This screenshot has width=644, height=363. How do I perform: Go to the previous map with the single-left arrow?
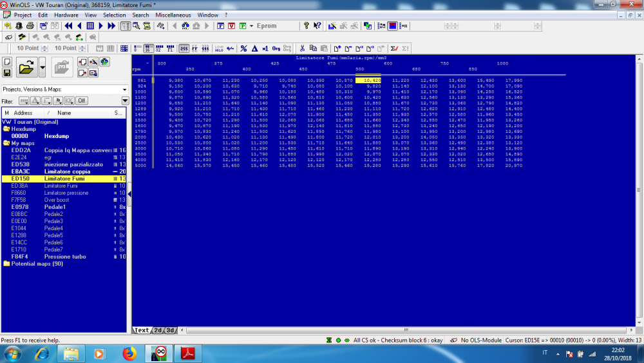pyautogui.click(x=79, y=26)
